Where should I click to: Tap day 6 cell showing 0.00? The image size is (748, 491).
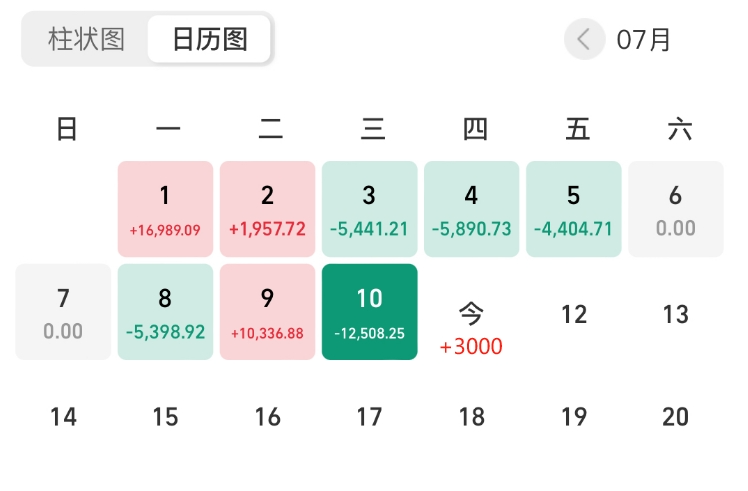(676, 209)
